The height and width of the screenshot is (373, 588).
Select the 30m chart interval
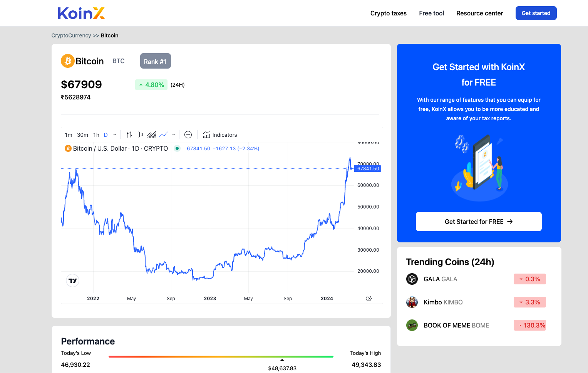coord(82,135)
